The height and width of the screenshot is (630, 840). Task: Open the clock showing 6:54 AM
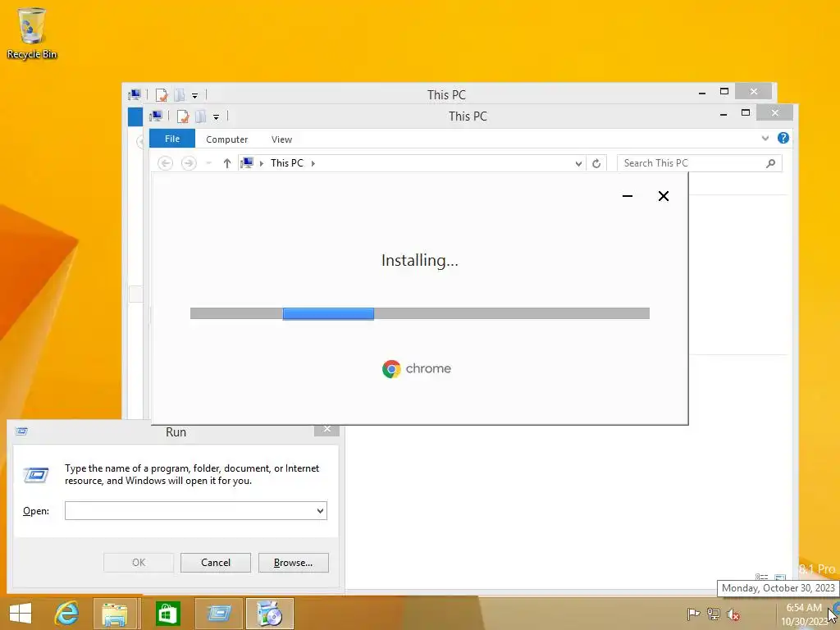point(804,614)
